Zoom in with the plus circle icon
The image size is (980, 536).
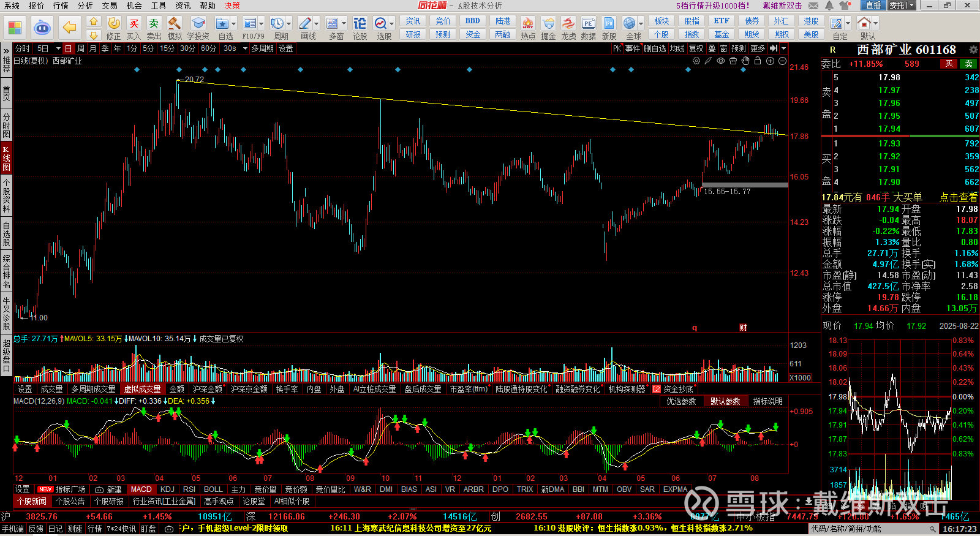click(770, 61)
